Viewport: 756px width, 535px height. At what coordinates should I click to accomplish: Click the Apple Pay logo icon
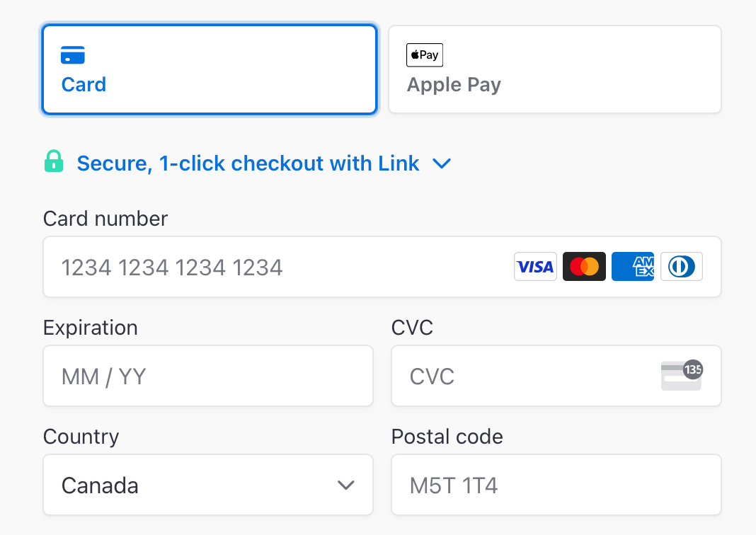coord(424,54)
